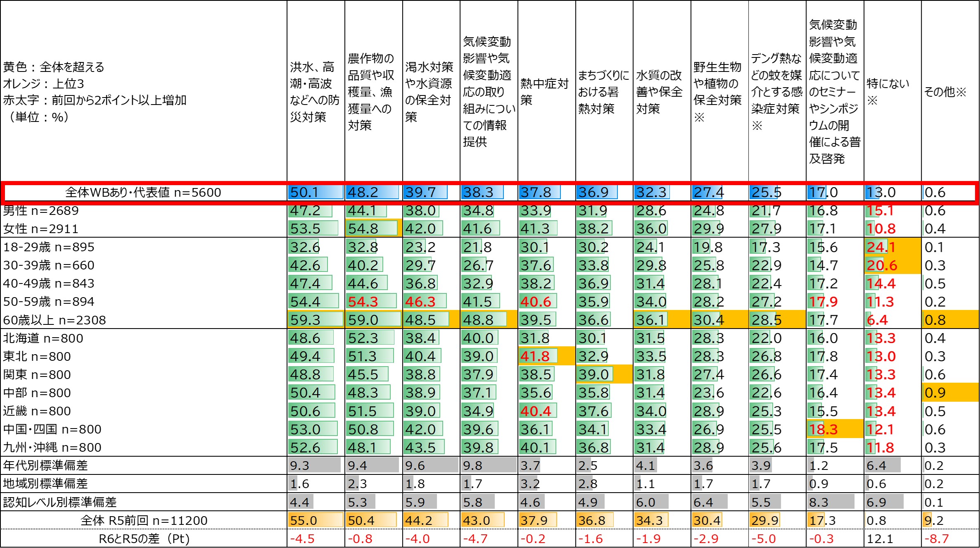980x548 pixels.
Task: Click the 北海道 n=800 row label
Action: tap(43, 338)
